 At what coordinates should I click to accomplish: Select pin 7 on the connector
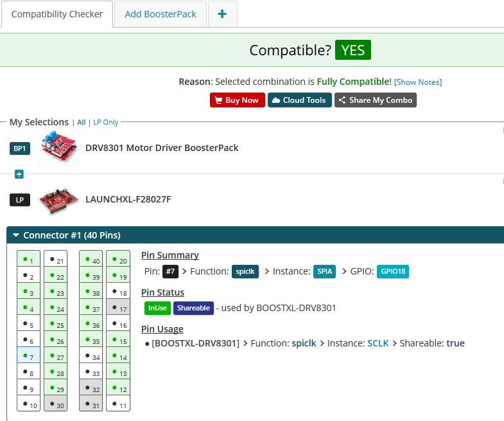click(29, 355)
